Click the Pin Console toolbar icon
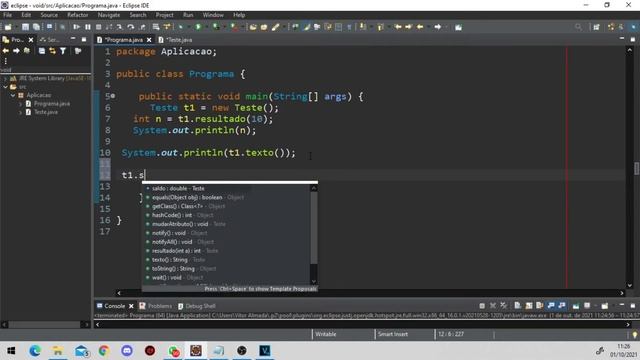The height and width of the screenshot is (360, 640). [x=576, y=305]
